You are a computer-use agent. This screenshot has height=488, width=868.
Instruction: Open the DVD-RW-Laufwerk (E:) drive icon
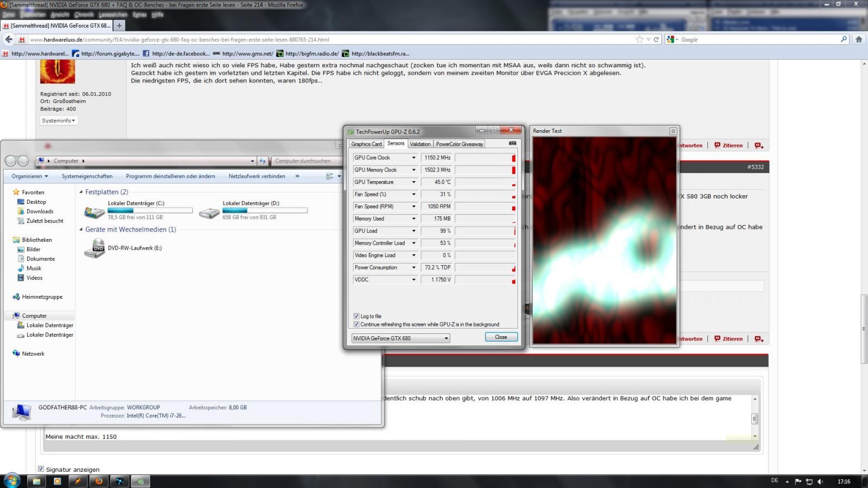[94, 248]
